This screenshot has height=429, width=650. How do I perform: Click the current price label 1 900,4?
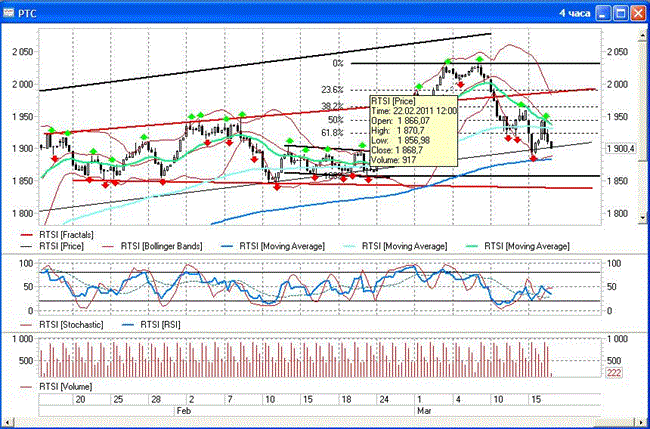tap(621, 149)
